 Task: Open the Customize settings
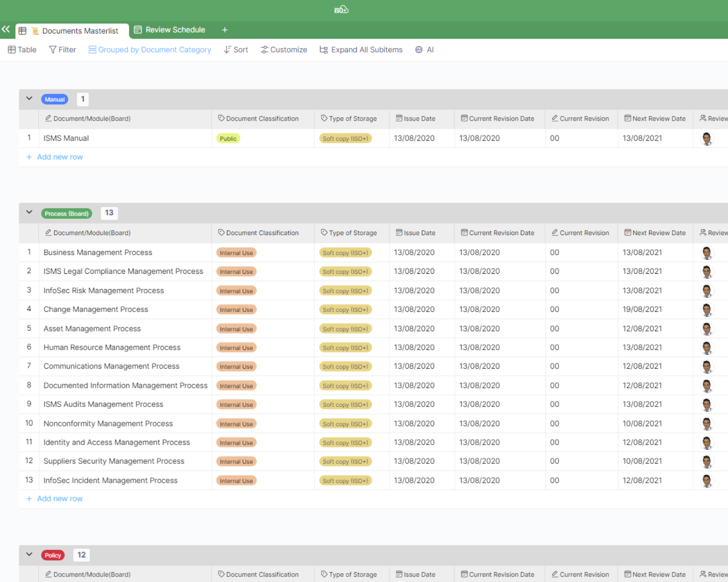[x=284, y=50]
